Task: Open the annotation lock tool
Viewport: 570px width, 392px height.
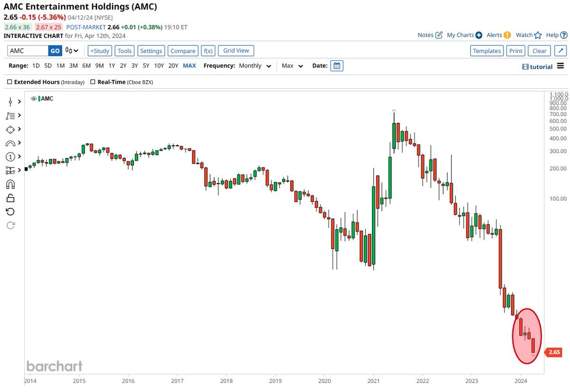Action: tap(10, 198)
